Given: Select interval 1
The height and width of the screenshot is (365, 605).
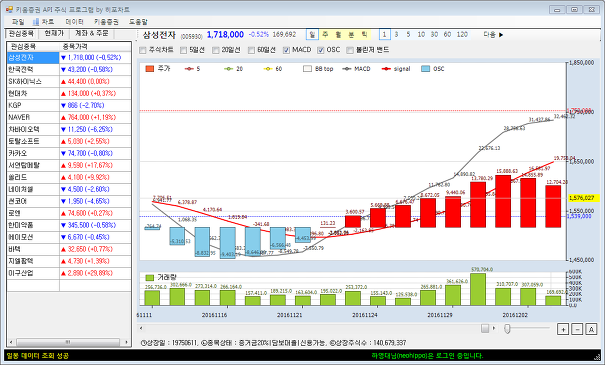Looking at the screenshot, I should 384,34.
